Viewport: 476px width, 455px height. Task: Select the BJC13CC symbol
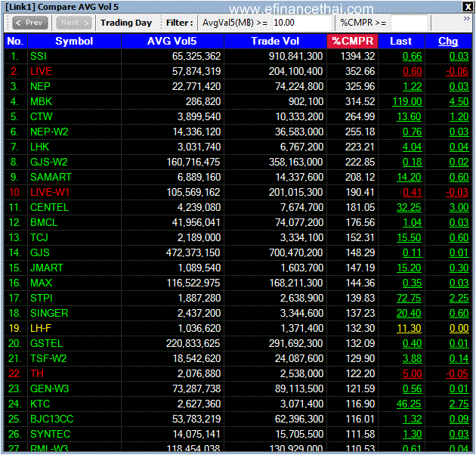tap(51, 419)
